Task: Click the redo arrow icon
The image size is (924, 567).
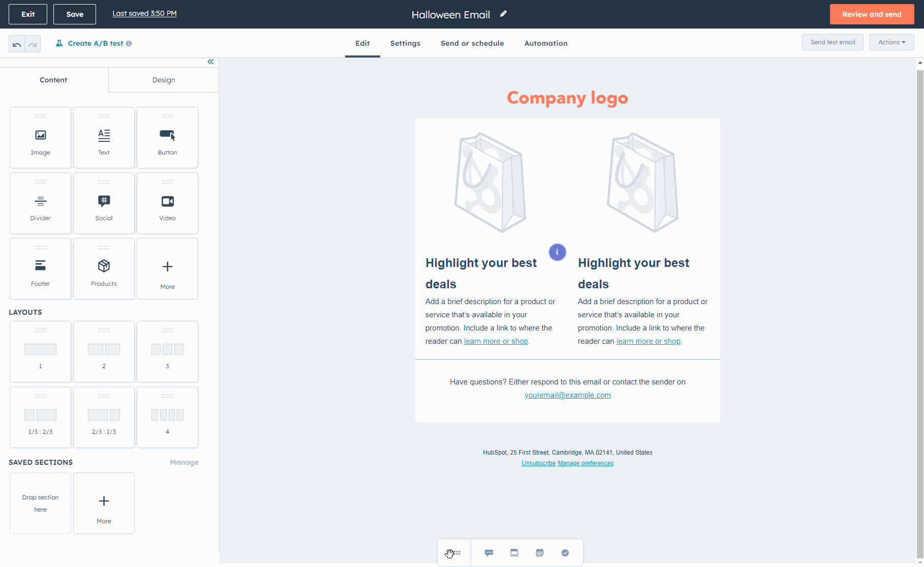Action: click(x=33, y=44)
